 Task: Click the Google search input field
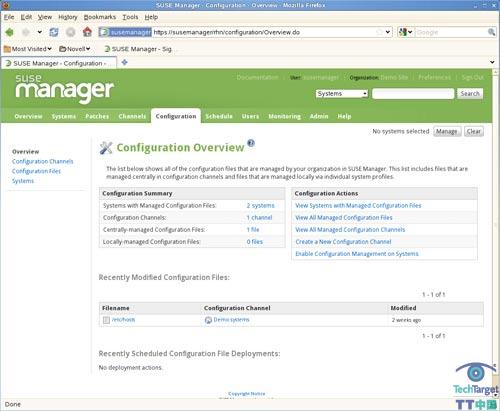[x=451, y=32]
